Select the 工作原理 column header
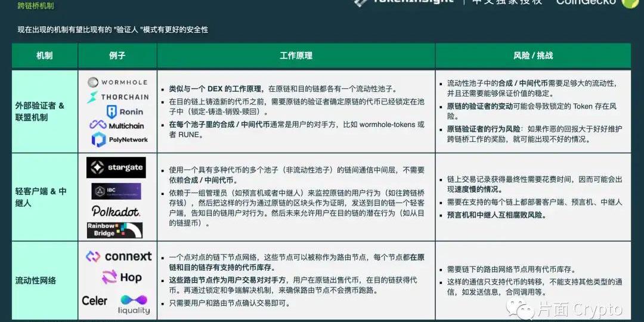 click(296, 56)
